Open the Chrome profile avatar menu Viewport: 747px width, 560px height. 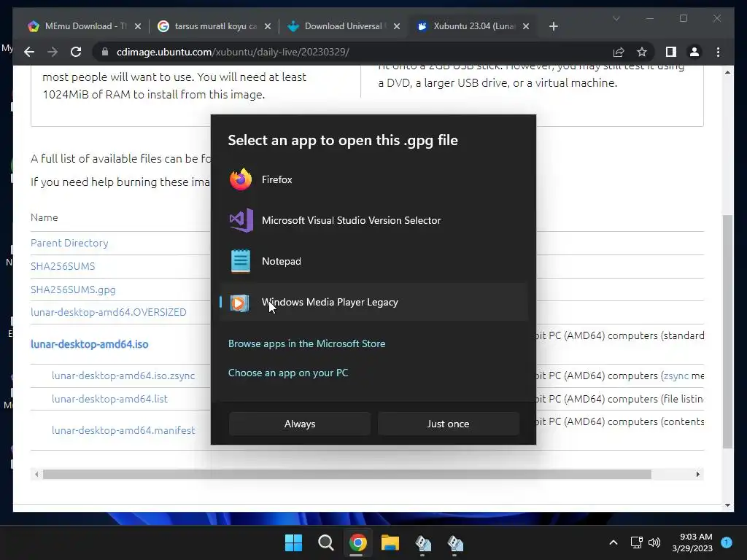pyautogui.click(x=694, y=52)
